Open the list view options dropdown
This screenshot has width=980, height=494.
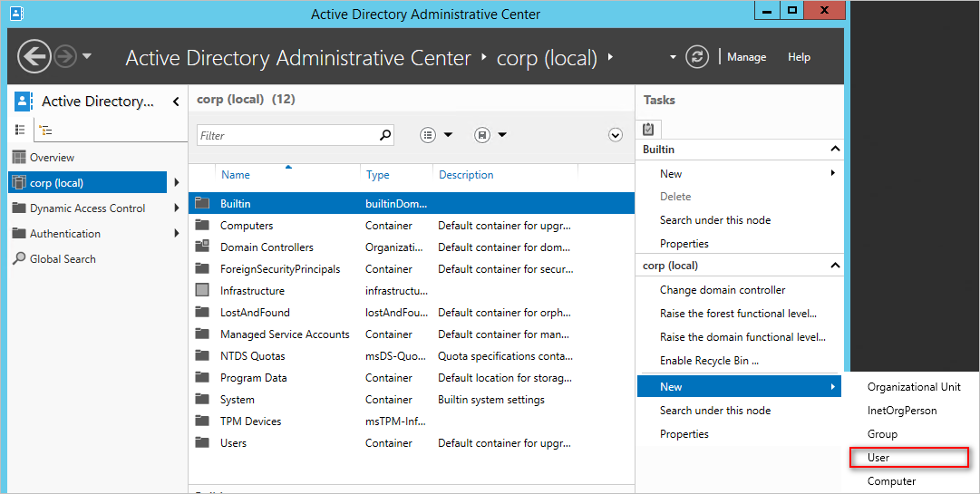pyautogui.click(x=436, y=135)
